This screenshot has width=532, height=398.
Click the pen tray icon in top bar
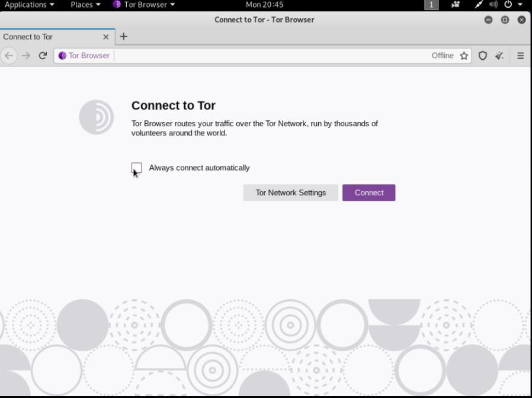479,5
